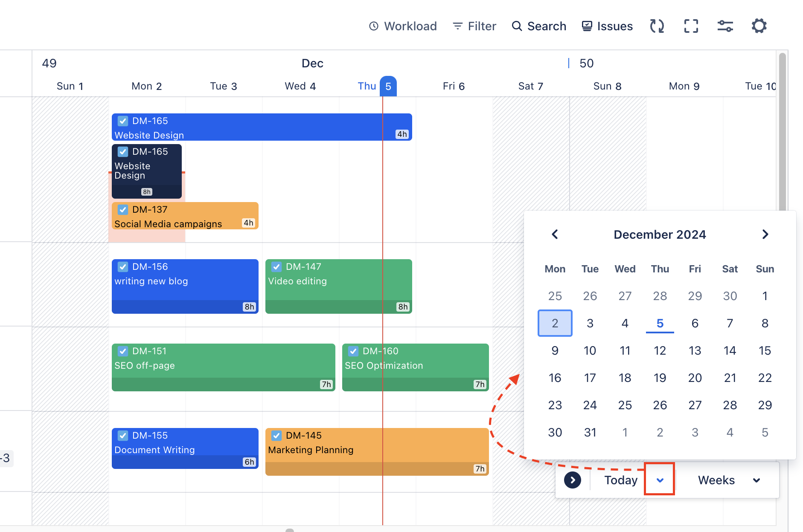The image size is (803, 532).
Task: Enter fullscreen mode with the expand icon
Action: coord(691,26)
